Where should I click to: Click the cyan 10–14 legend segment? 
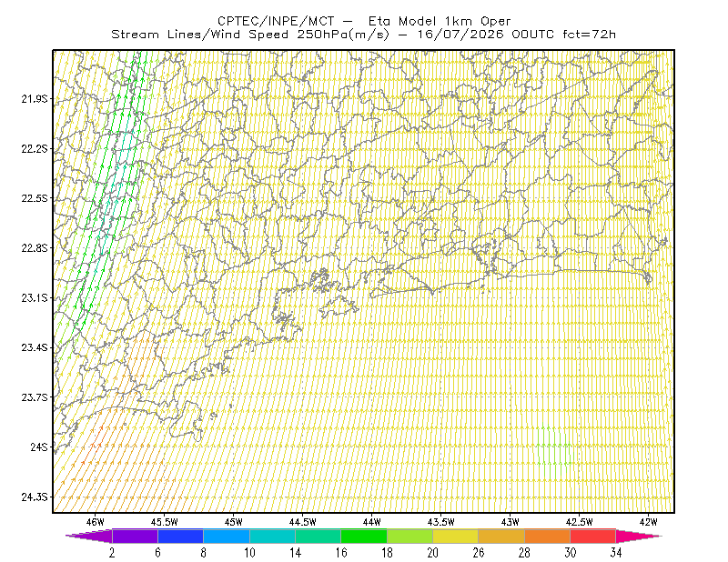click(272, 536)
